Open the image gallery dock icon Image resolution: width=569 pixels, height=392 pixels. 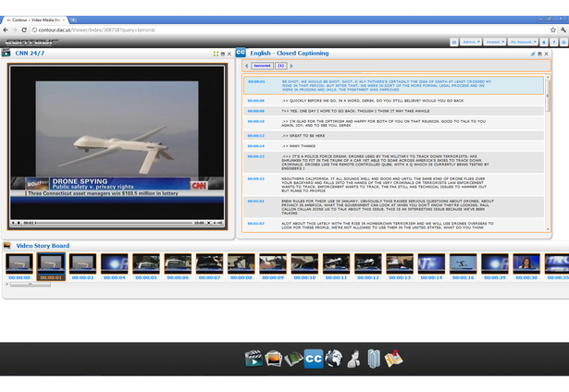tap(273, 359)
